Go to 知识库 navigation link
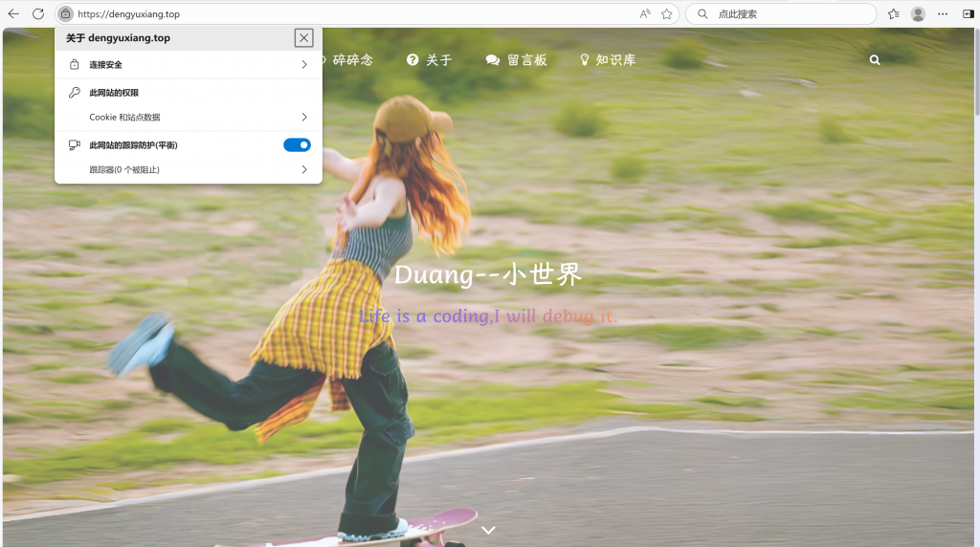Image resolution: width=980 pixels, height=547 pixels. (x=608, y=60)
